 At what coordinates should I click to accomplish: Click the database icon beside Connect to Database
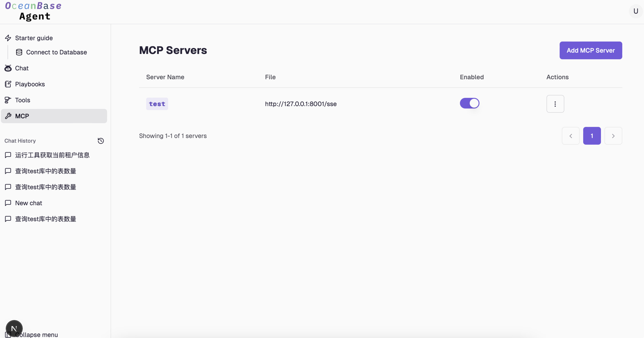[x=19, y=52]
